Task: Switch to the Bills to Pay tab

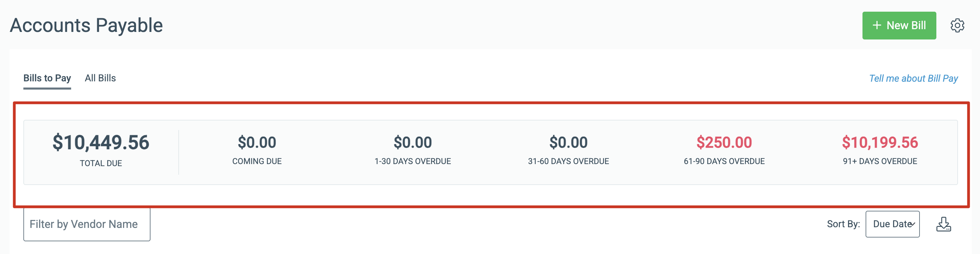Action: click(x=47, y=78)
